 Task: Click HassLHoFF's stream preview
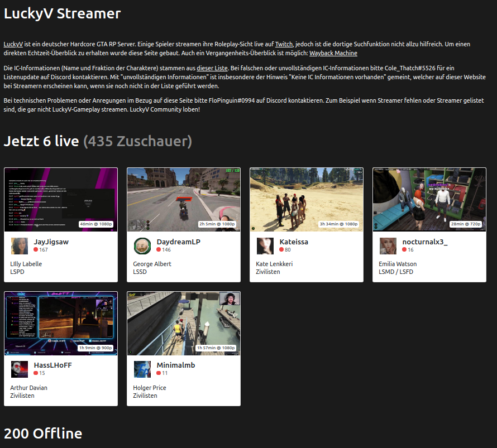click(x=60, y=324)
